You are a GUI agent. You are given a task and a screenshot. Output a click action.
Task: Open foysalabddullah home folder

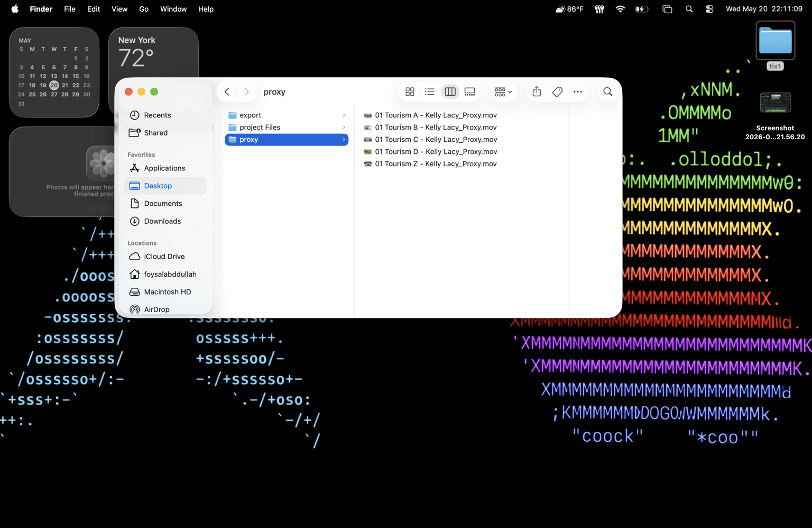point(165,274)
